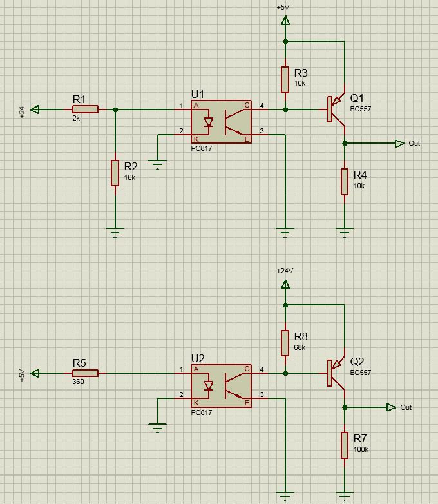Viewport: 438px width, 504px height.
Task: Select the ground symbol on U1 pin 3 wire
Action: click(x=285, y=233)
